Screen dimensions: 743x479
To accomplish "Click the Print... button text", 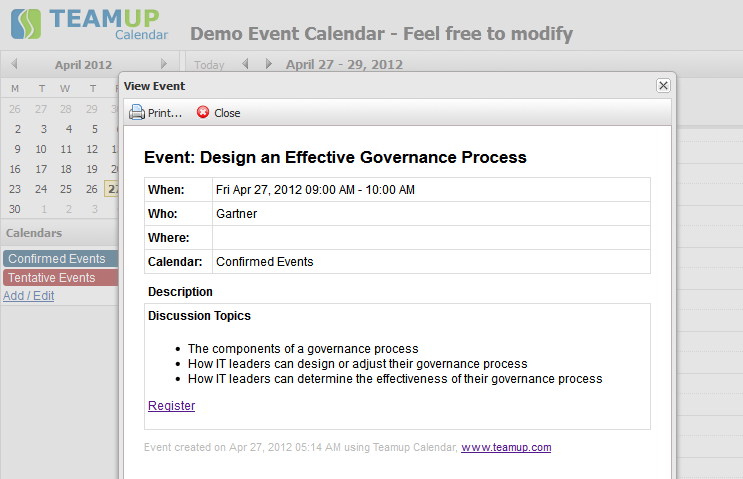I will point(165,113).
